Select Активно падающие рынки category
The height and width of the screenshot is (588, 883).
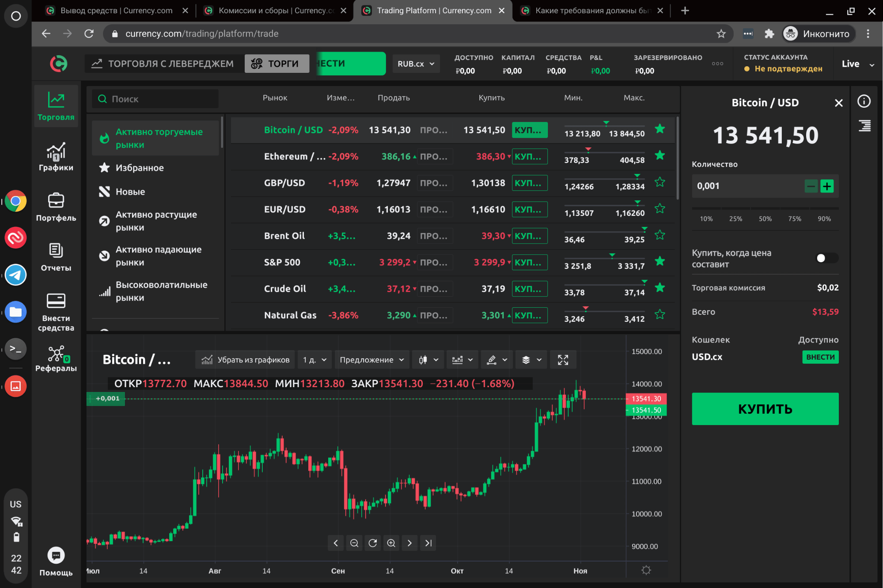[x=155, y=256]
